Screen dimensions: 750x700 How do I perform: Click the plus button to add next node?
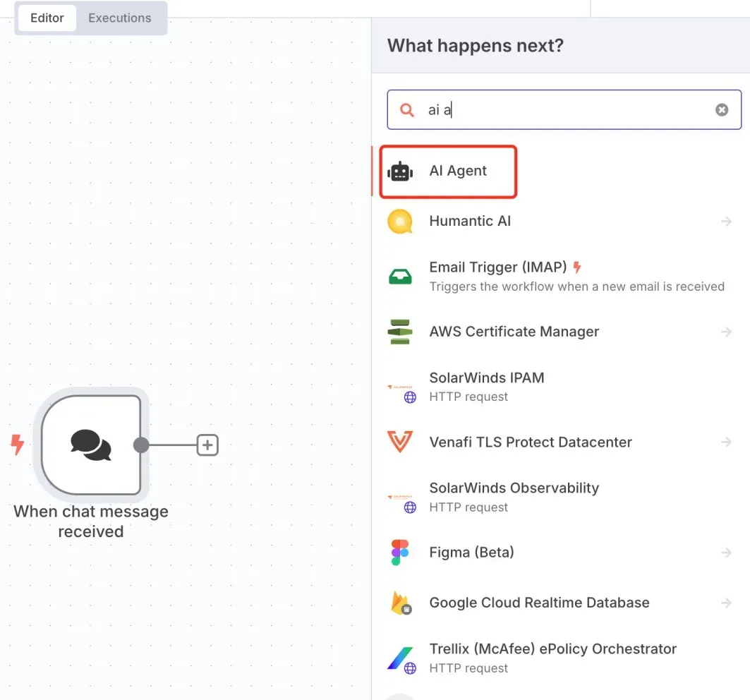pos(207,445)
